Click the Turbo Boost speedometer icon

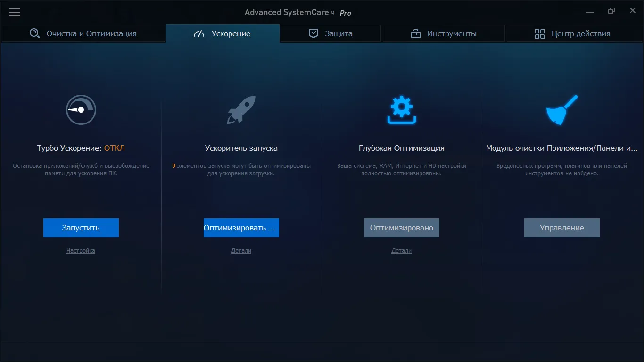[x=81, y=110]
